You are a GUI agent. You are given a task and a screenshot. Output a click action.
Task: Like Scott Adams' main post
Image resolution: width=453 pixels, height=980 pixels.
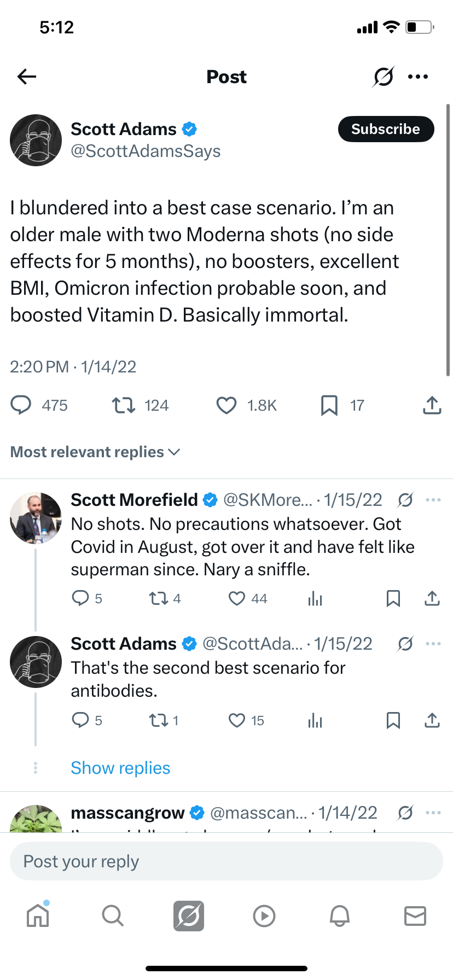226,406
